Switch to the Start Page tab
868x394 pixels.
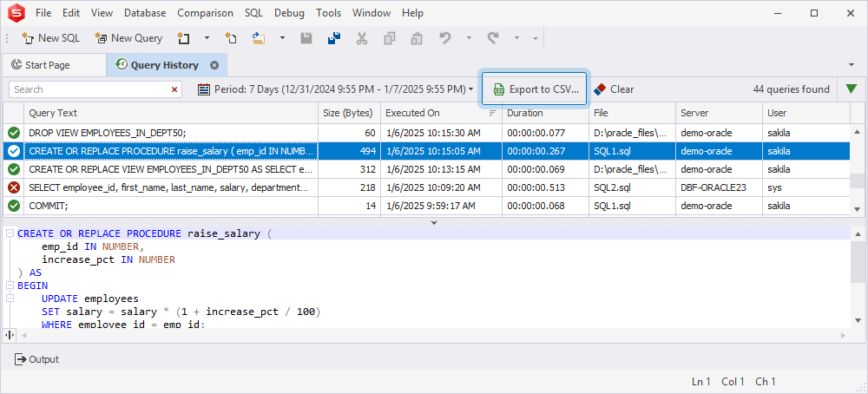point(54,65)
